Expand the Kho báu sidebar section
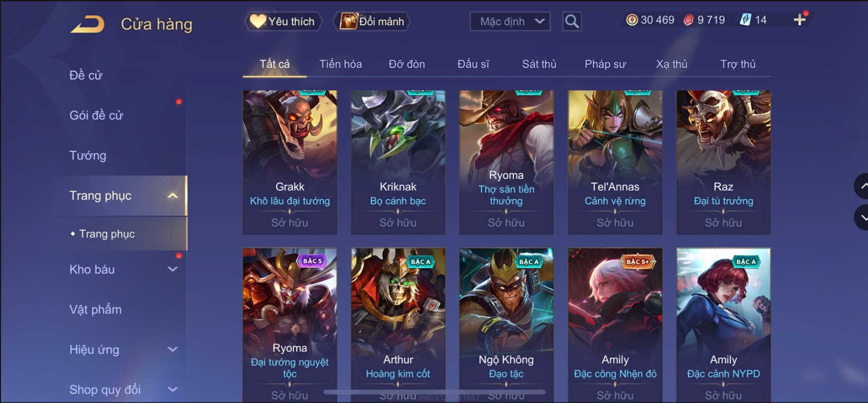This screenshot has width=868, height=403. [x=172, y=269]
